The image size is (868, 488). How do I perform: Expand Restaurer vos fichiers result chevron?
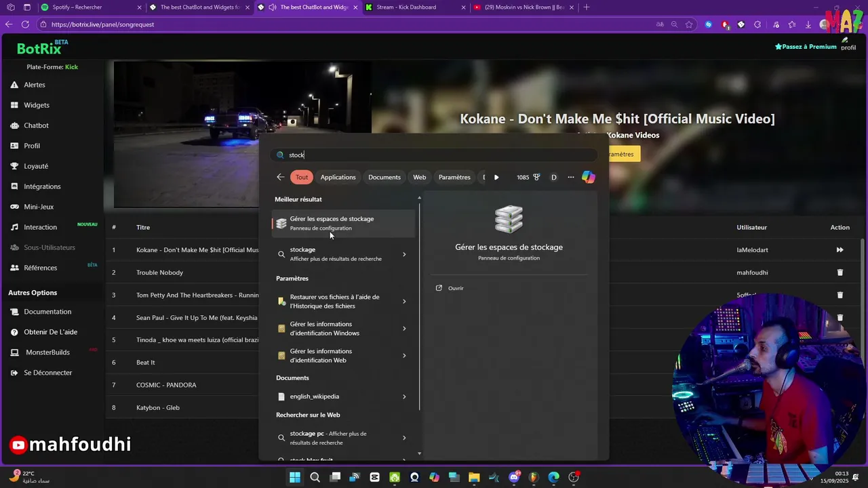404,302
